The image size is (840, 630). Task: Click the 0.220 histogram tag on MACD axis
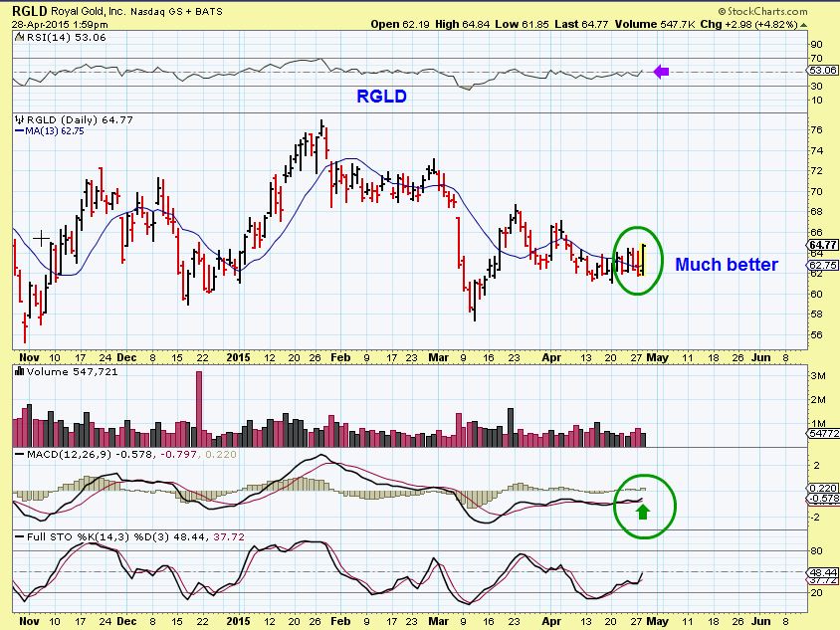pos(823,488)
